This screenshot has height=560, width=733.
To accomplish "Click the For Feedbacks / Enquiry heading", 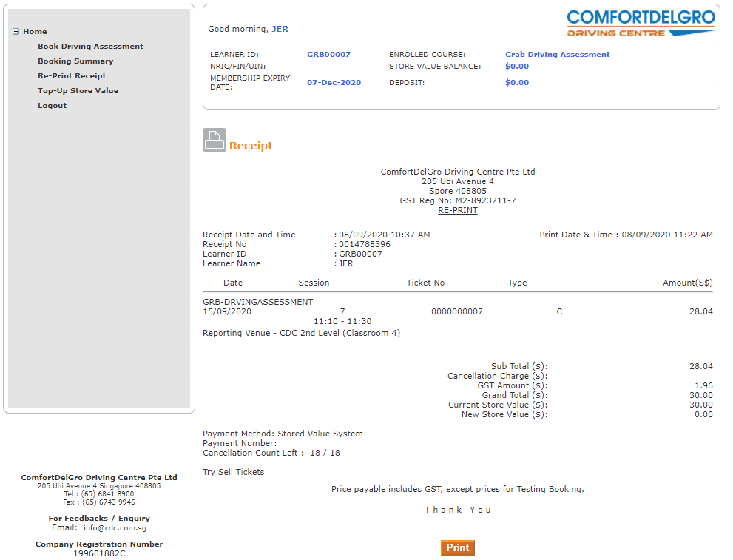I will [x=99, y=519].
